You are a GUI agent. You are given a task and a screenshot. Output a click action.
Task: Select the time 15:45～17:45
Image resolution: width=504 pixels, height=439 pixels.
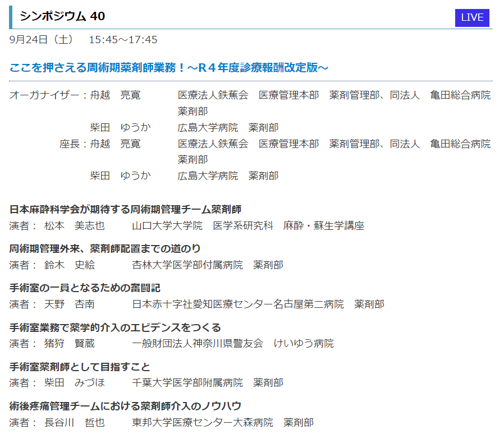click(123, 39)
